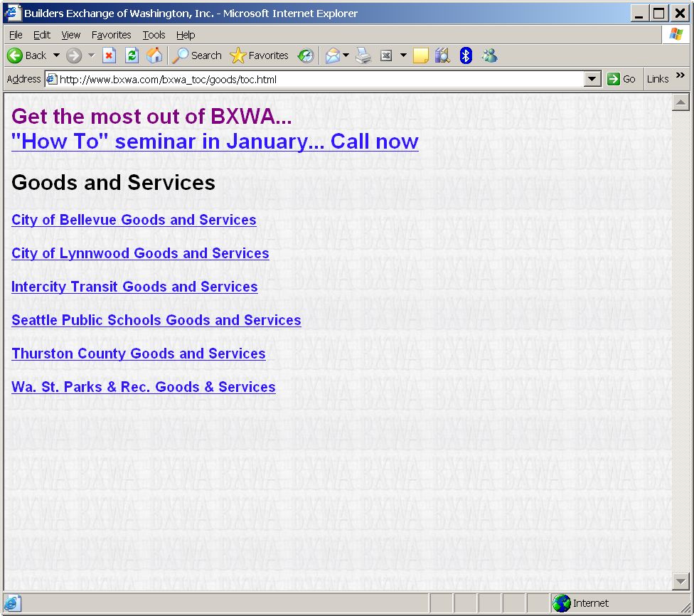This screenshot has height=616, width=694.
Task: Open the Search pane
Action: [x=197, y=55]
